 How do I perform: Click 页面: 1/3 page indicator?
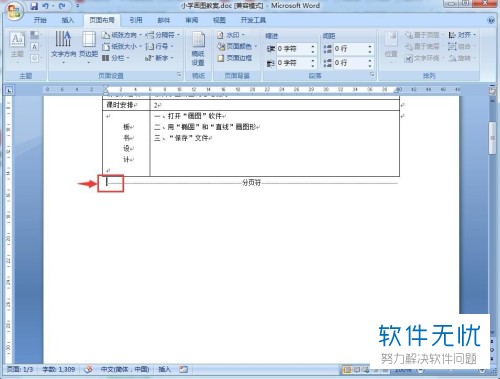pyautogui.click(x=20, y=369)
